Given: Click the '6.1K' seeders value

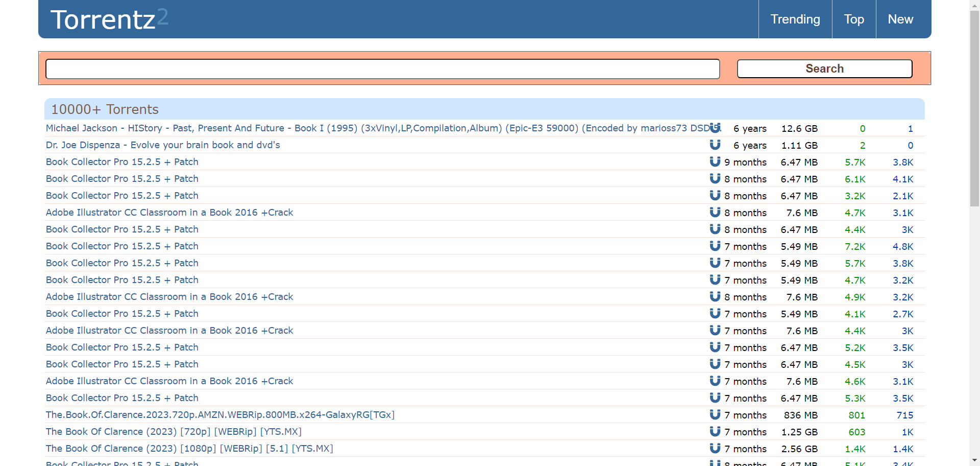Looking at the screenshot, I should [855, 179].
